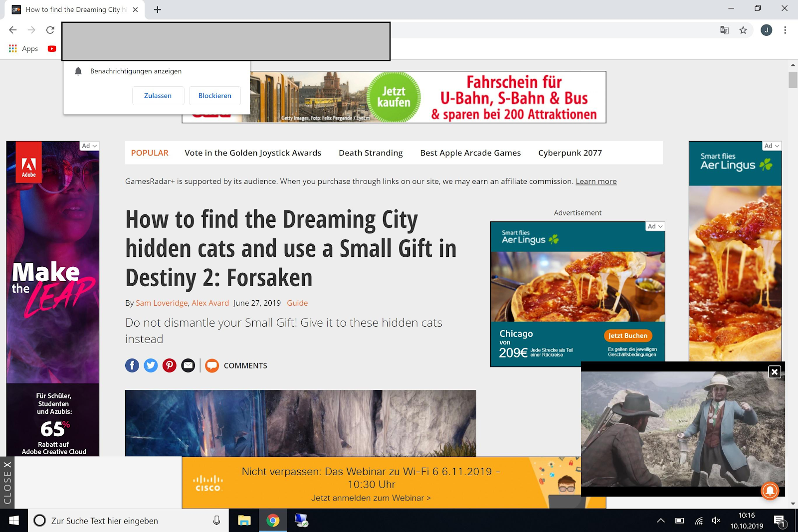Open the Adobe Creative Cloud ad
This screenshot has height=532, width=798.
tap(53, 299)
